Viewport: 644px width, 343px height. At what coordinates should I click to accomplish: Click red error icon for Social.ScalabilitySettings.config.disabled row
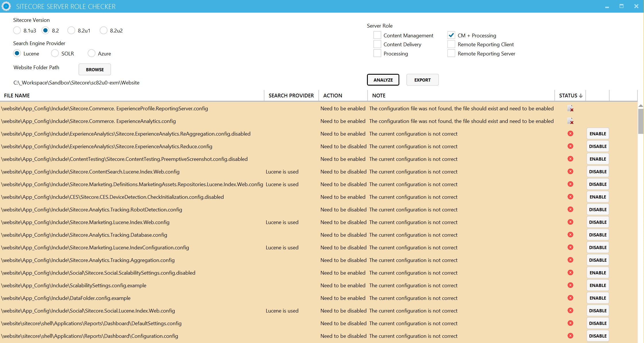[x=570, y=273]
